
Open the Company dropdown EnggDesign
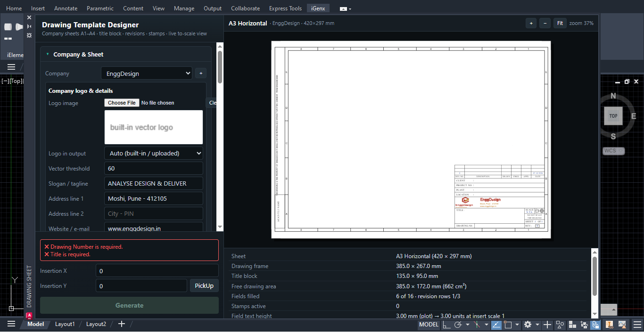[147, 73]
